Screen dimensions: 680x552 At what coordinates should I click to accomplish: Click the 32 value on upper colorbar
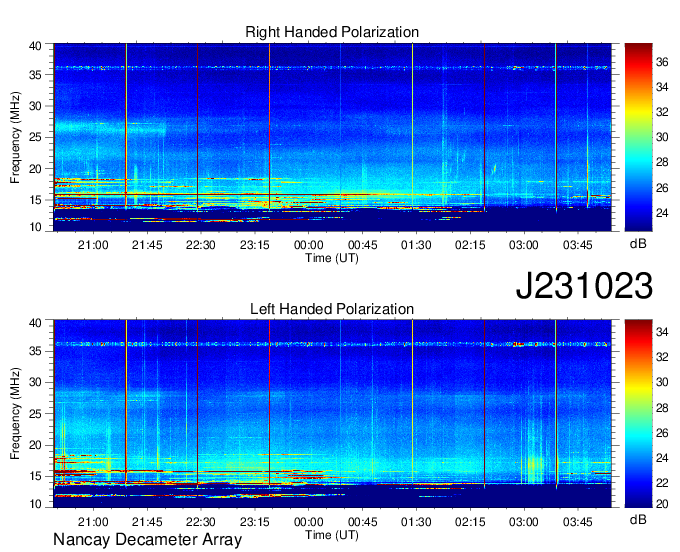[662, 112]
